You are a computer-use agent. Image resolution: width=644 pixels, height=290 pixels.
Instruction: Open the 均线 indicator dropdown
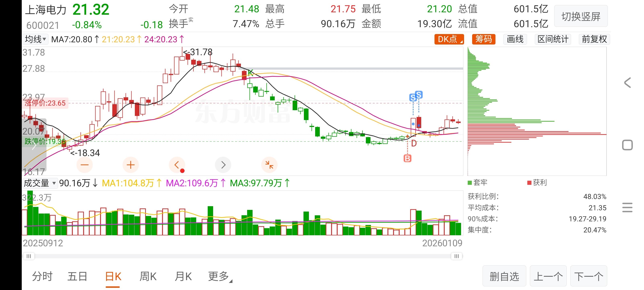pos(35,39)
